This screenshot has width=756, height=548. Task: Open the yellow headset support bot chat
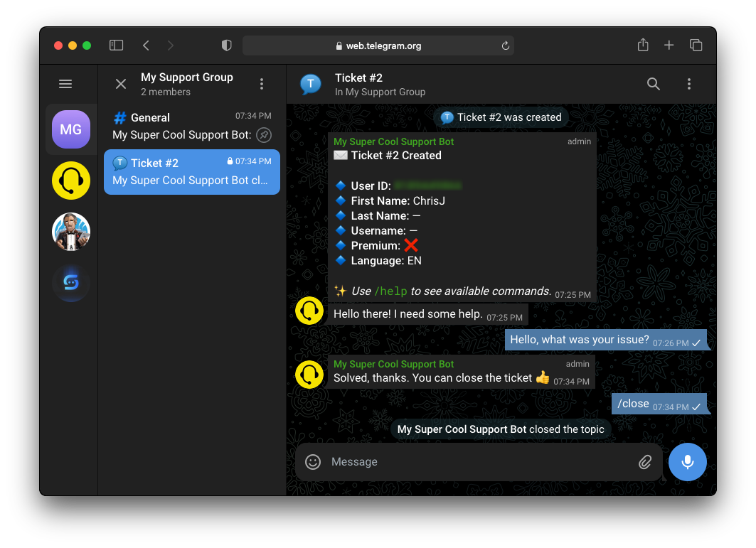pos(71,181)
